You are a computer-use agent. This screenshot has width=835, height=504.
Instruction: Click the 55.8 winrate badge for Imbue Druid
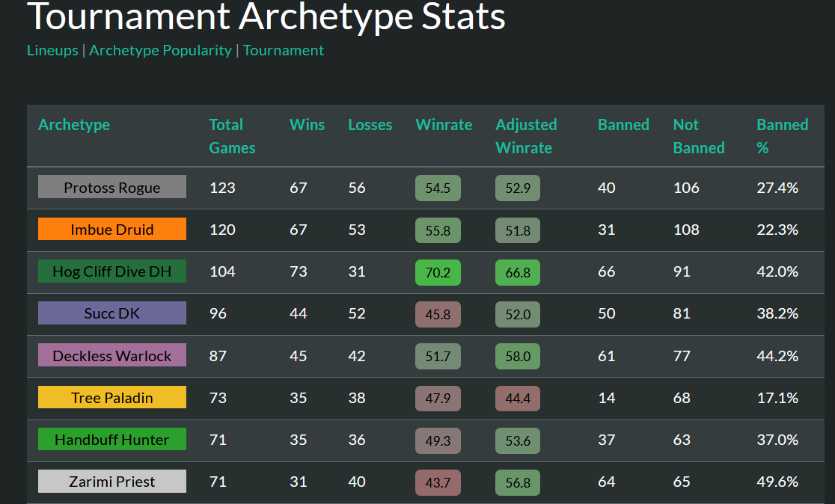[438, 230]
